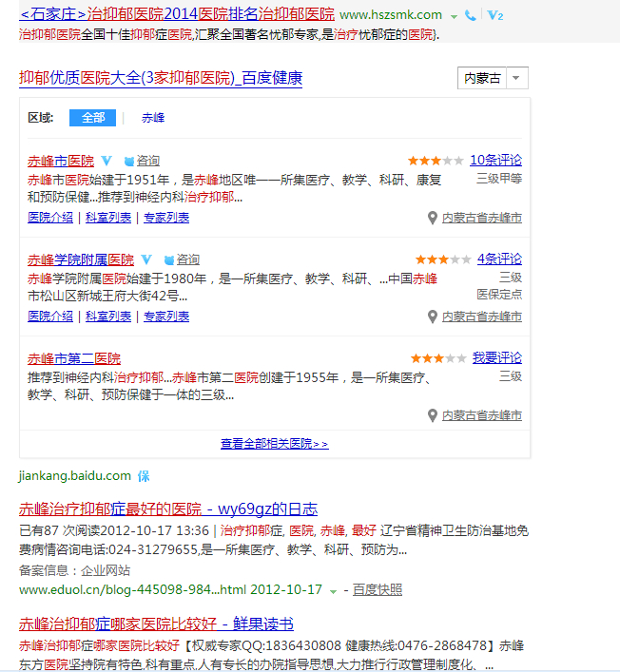Viewport: 620px width, 672px height.
Task: Click star rating of 赤峰市医院
Action: coord(436,161)
